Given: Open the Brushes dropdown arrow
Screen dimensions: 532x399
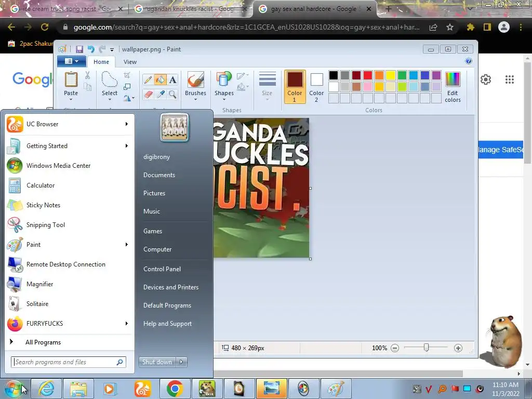Looking at the screenshot, I should (195, 99).
